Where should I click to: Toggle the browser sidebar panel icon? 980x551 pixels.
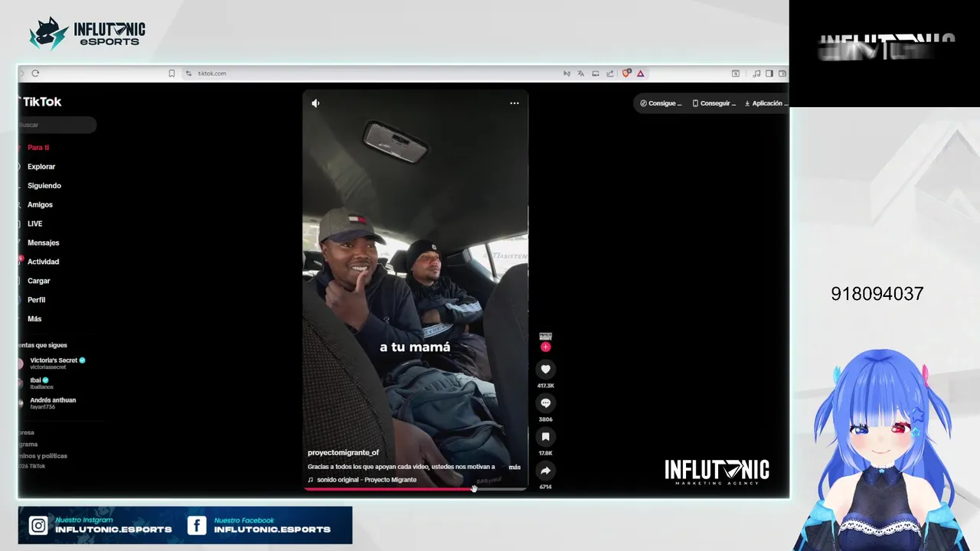point(769,73)
